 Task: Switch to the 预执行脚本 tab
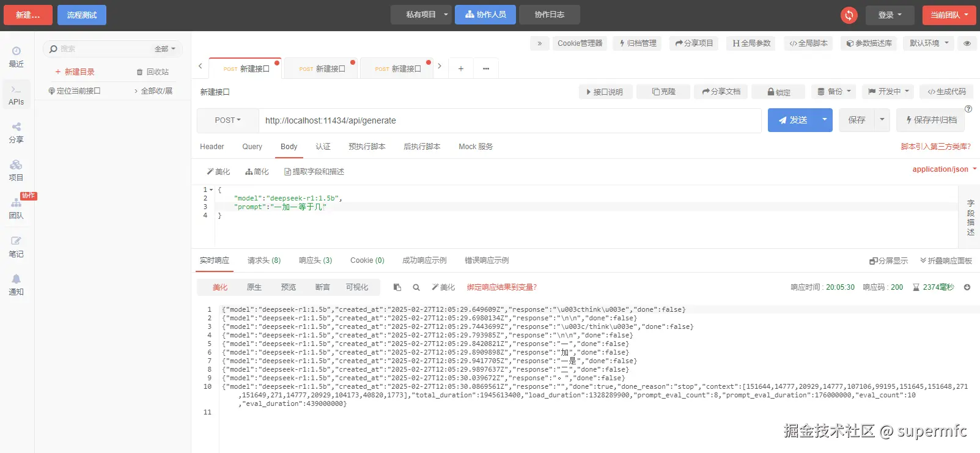(367, 147)
